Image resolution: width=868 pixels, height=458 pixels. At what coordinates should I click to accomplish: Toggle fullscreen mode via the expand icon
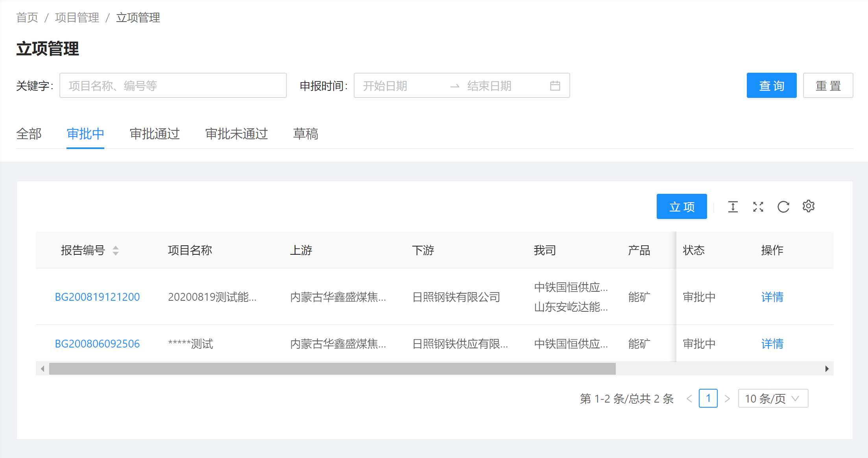[x=758, y=207]
